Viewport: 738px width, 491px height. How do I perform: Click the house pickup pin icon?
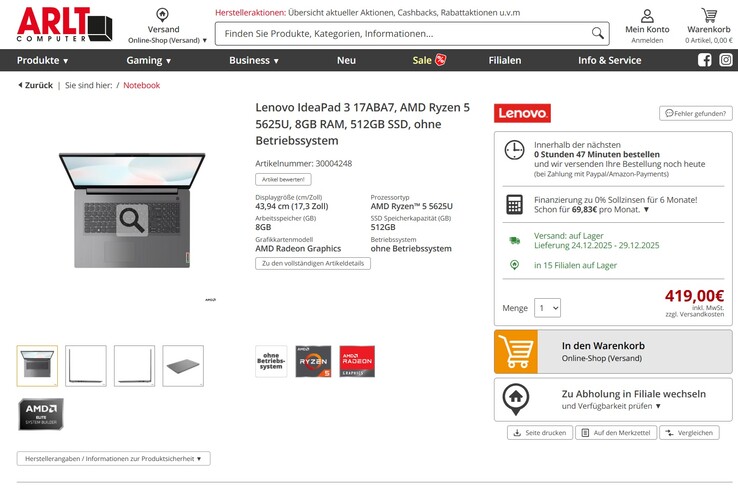pyautogui.click(x=516, y=399)
